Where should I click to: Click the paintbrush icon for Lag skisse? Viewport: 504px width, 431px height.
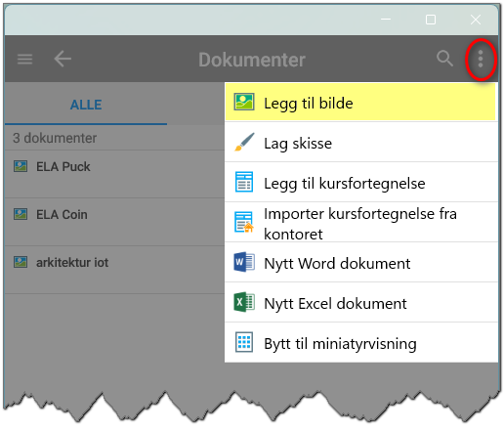(x=244, y=143)
